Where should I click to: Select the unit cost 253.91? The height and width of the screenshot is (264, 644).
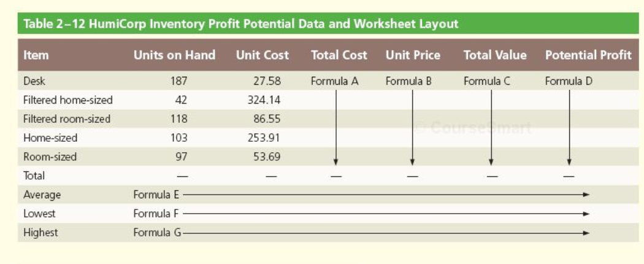pyautogui.click(x=264, y=138)
